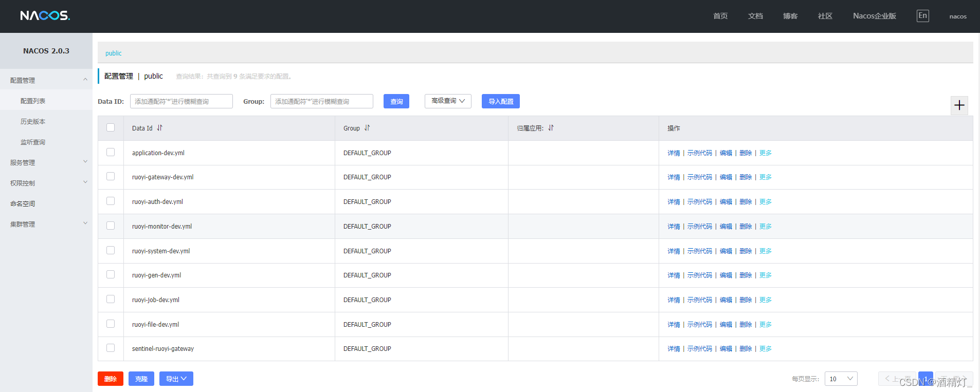Focus the Group search field
Viewport: 980px width, 392px height.
click(322, 101)
